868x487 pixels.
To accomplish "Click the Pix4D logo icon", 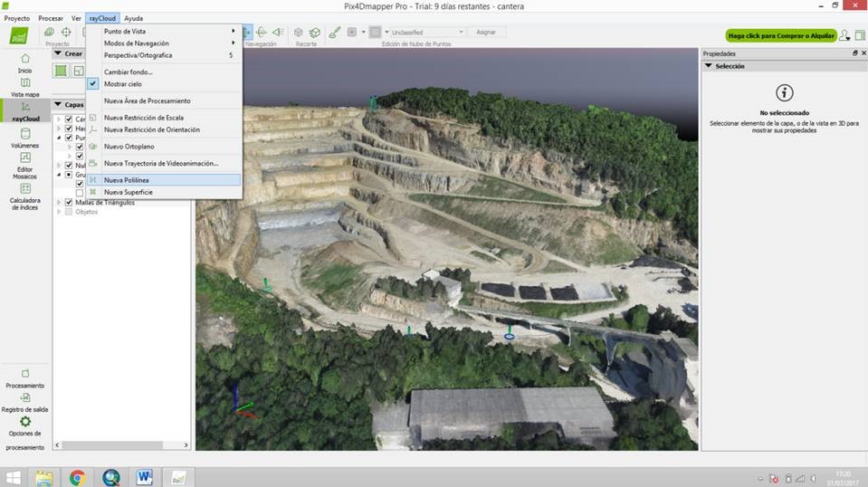I will [x=19, y=35].
